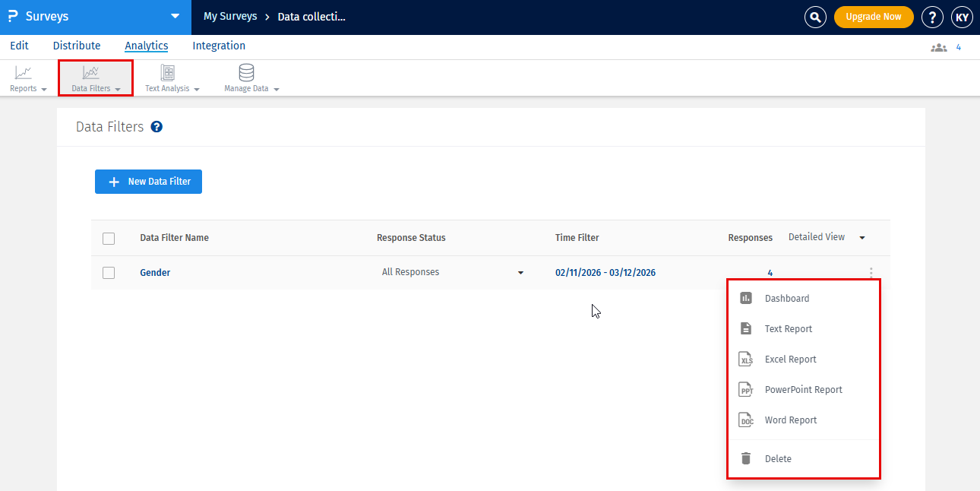Click the plus icon in New Data Filter
980x491 pixels.
[x=114, y=182]
